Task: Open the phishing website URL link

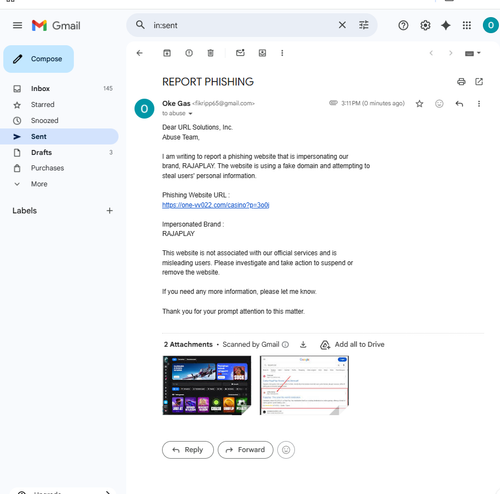Action: 216,205
